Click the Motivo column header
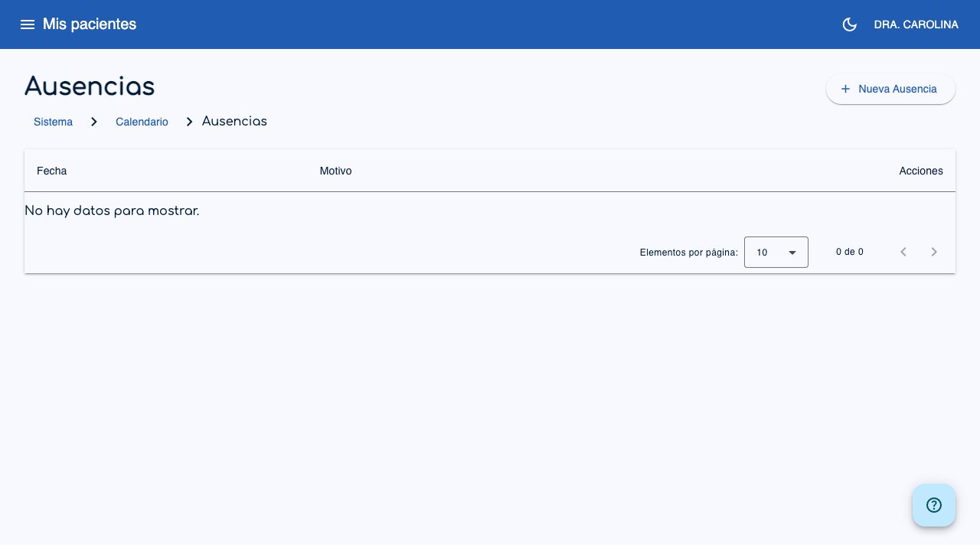 pos(335,171)
